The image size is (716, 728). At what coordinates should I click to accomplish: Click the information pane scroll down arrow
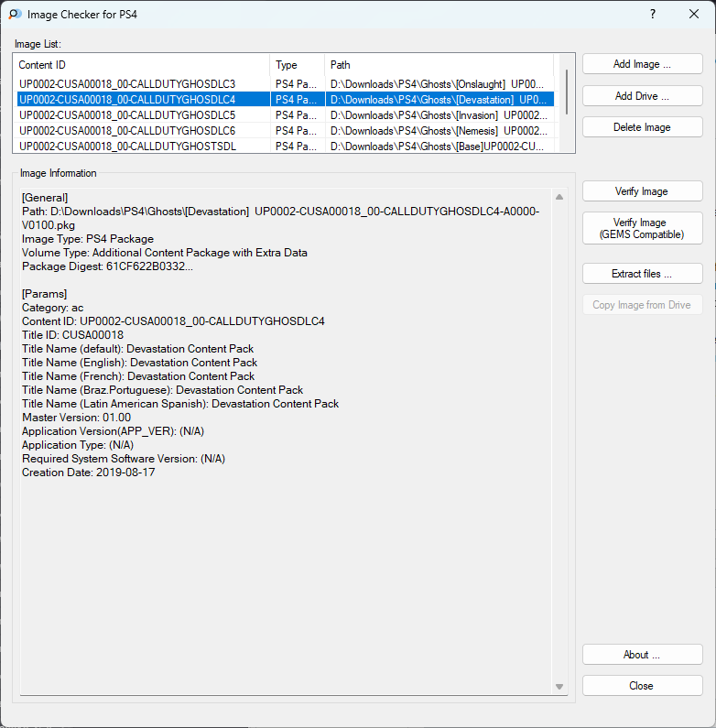point(559,687)
